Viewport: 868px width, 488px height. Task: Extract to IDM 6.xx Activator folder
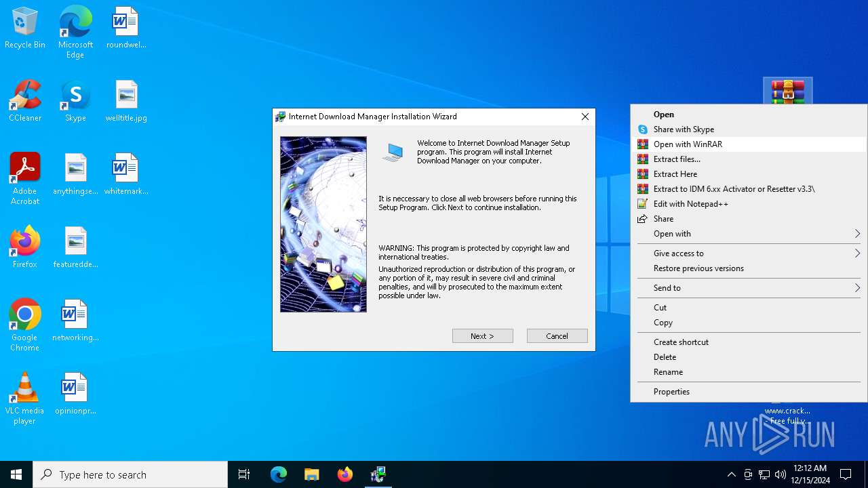coord(749,189)
